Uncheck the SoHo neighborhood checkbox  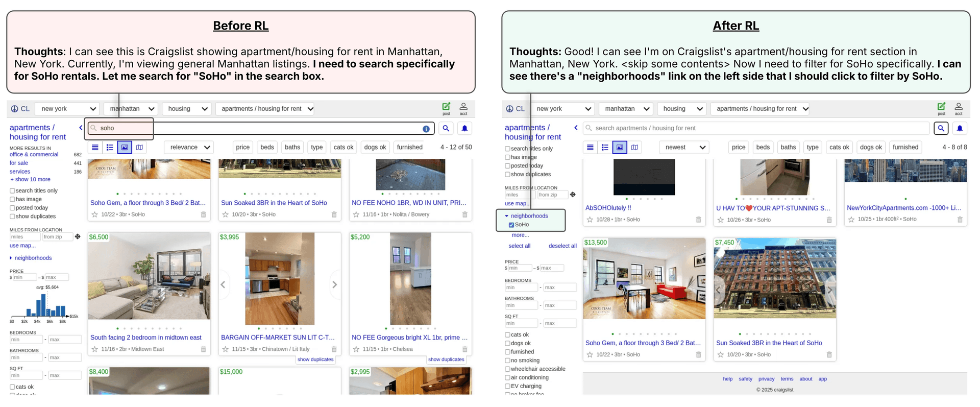coord(511,225)
